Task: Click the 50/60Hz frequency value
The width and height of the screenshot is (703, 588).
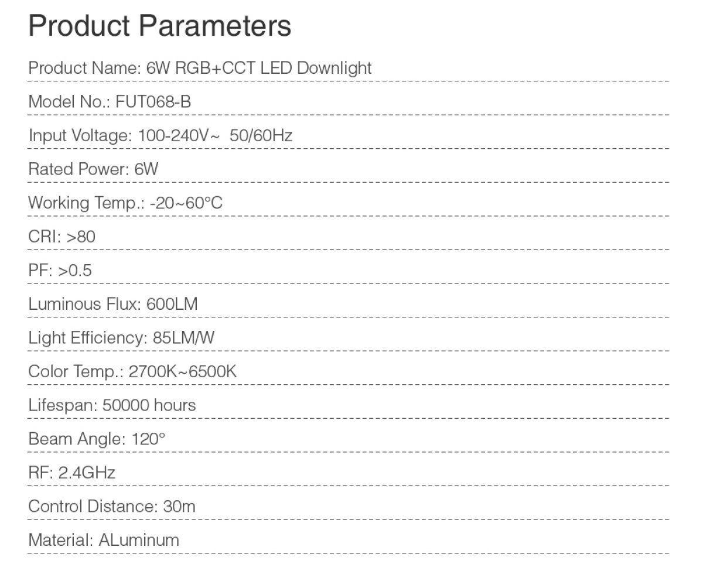Action: 261,136
